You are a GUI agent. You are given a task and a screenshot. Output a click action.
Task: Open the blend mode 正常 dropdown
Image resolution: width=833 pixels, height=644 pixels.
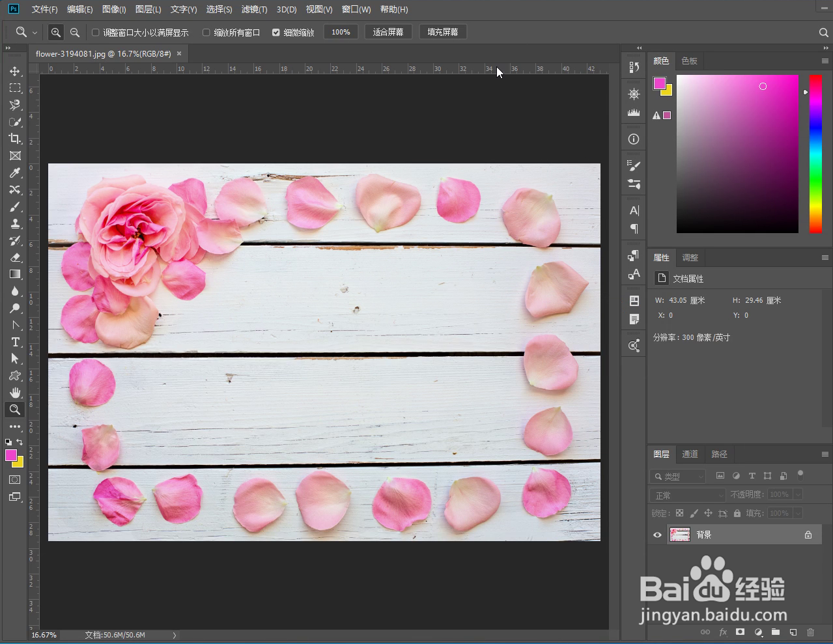(688, 495)
